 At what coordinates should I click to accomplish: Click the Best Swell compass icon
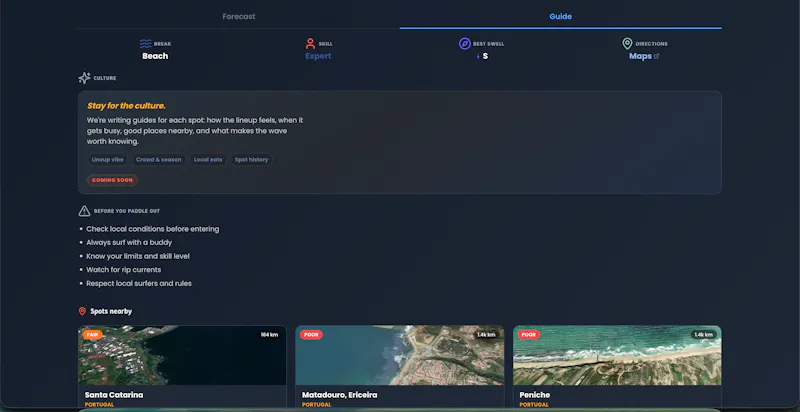click(x=464, y=43)
